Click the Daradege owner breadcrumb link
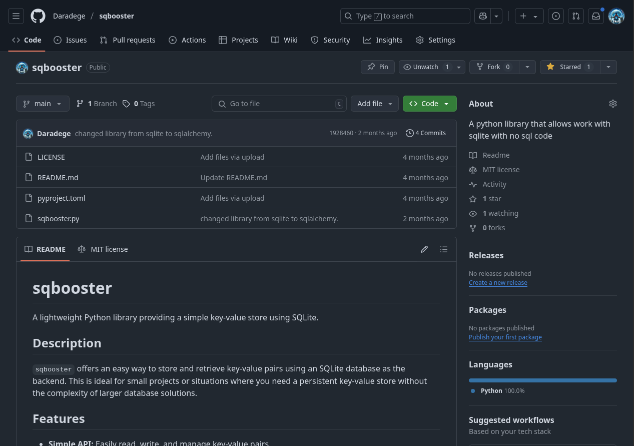 coord(69,16)
